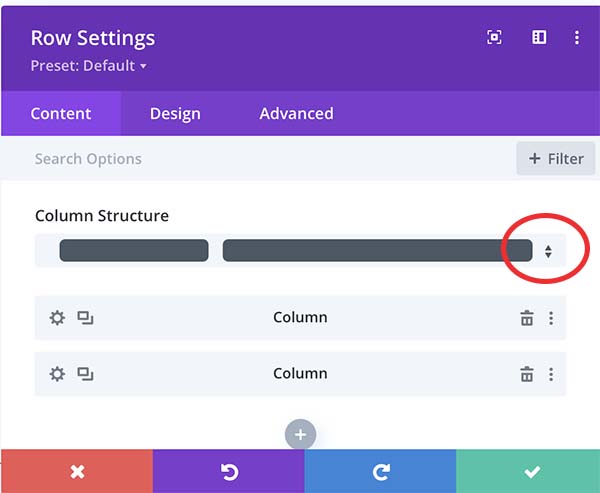Add a new column with plus button

pyautogui.click(x=300, y=435)
